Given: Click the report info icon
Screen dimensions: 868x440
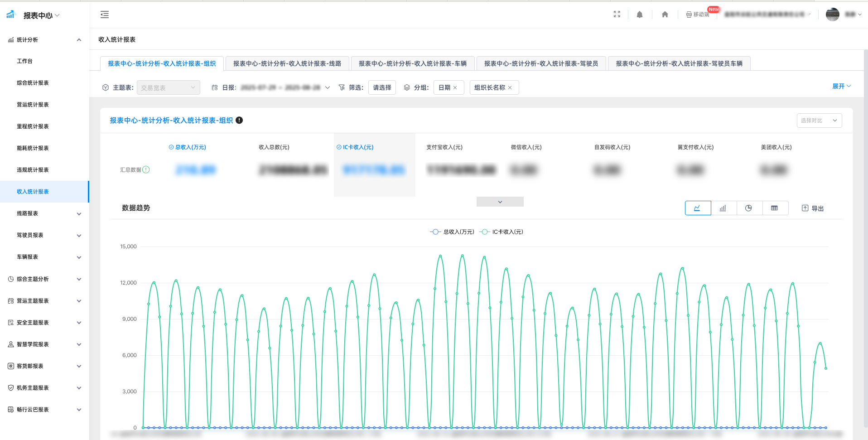Looking at the screenshot, I should (239, 120).
